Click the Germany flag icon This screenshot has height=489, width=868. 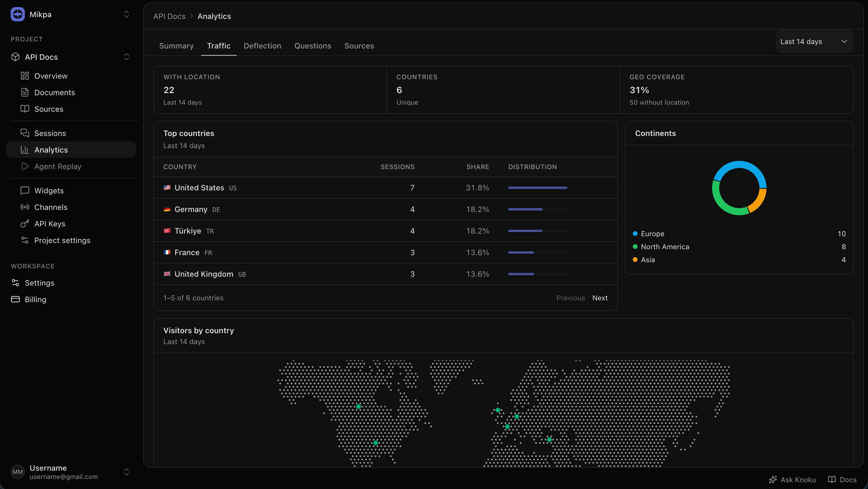pos(167,209)
